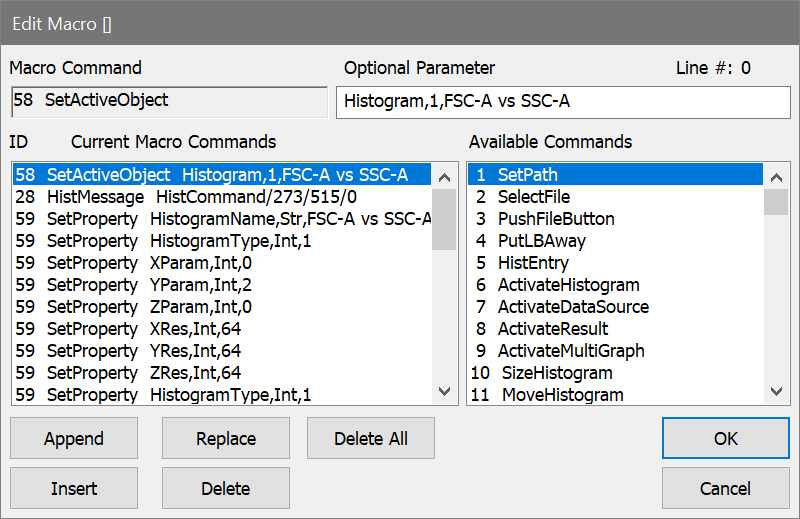Confirm with the OK button

tap(725, 438)
